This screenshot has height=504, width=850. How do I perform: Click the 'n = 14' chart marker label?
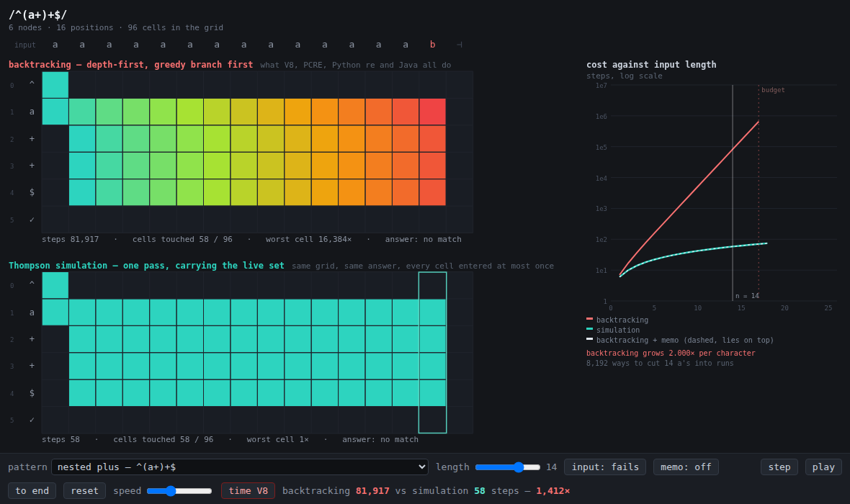(x=747, y=296)
